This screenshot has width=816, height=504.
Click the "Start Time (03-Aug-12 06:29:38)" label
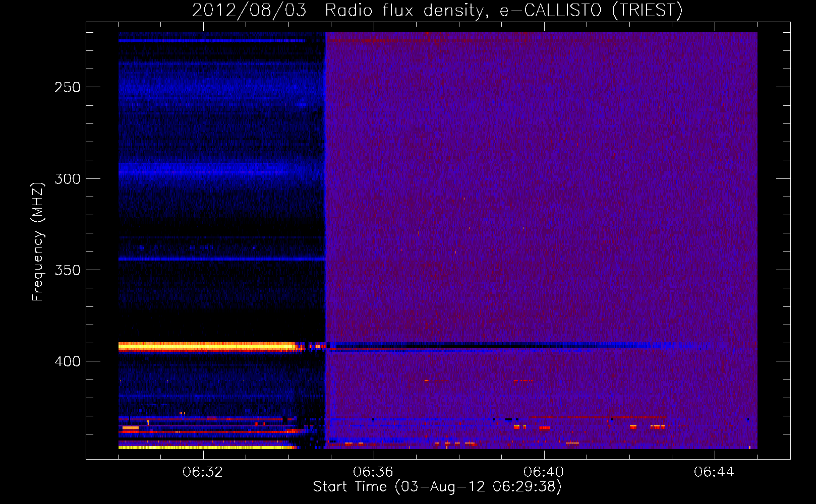[437, 487]
